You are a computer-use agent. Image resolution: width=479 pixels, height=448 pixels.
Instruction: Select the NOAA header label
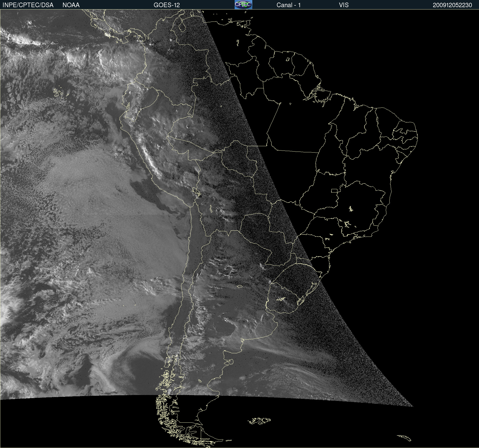pos(71,5)
